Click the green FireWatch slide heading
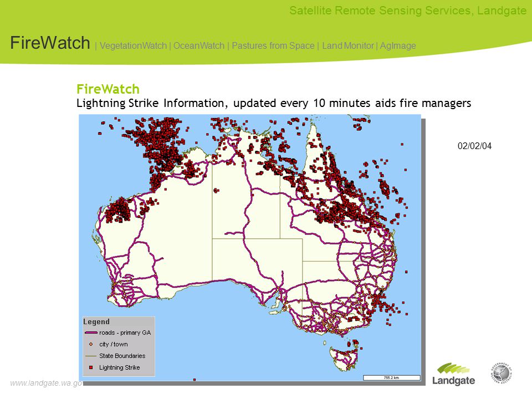Image resolution: width=532 pixels, height=399 pixels. [108, 89]
